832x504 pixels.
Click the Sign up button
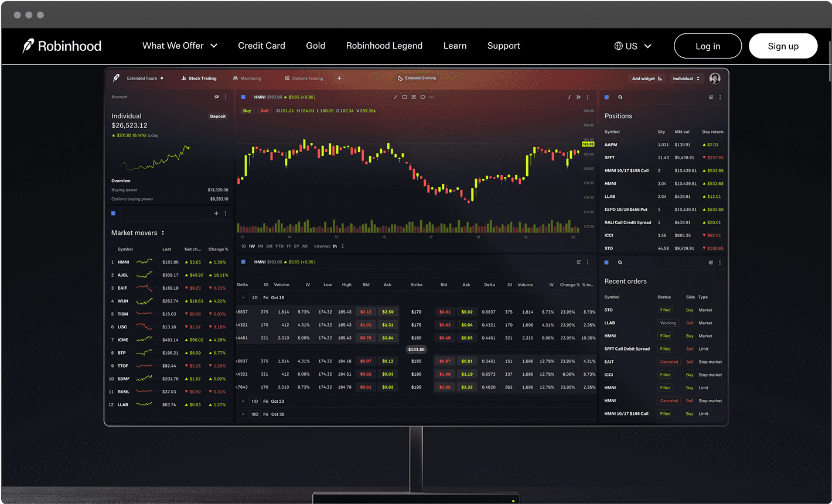[x=783, y=46]
